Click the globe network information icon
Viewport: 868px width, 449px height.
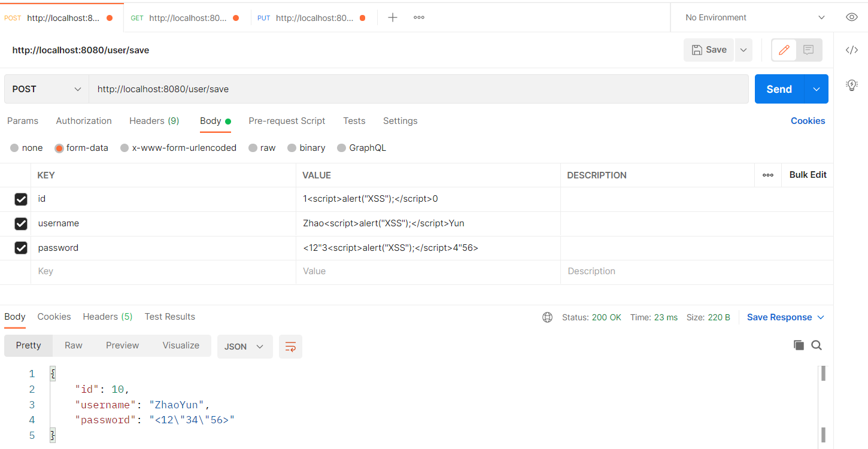click(x=547, y=317)
